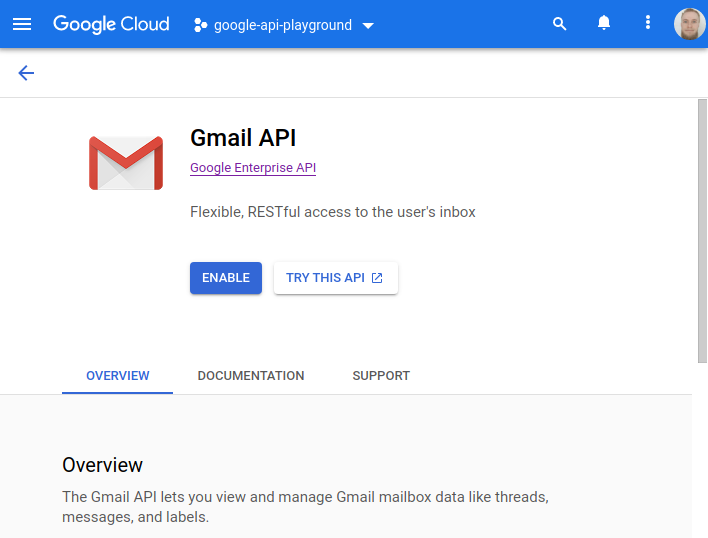Open the notifications bell
The height and width of the screenshot is (538, 708).
click(x=604, y=24)
